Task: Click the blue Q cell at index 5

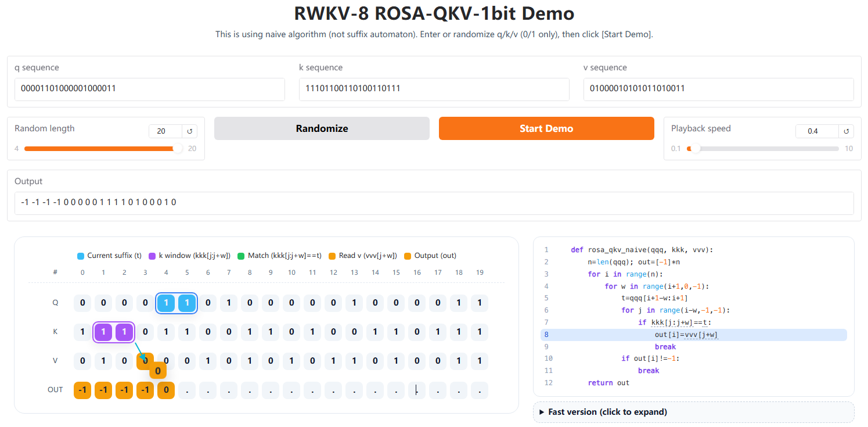Action: [x=187, y=303]
